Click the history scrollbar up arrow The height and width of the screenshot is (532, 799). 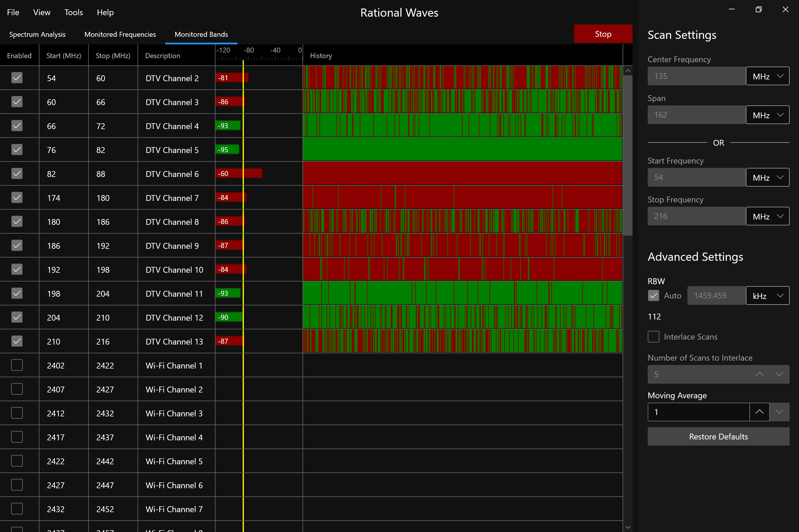(x=628, y=70)
